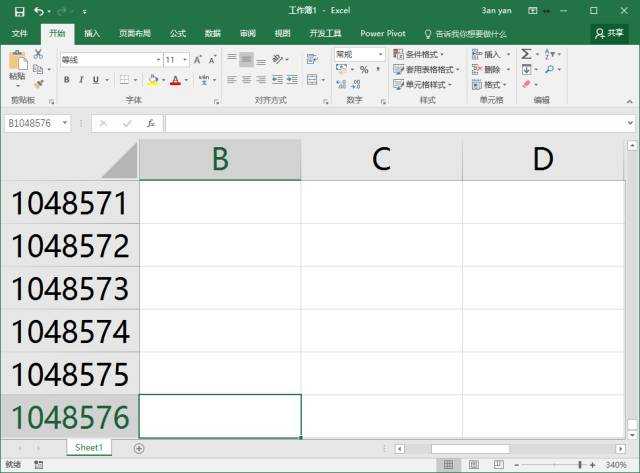
Task: Click the Fill down icon
Action: (527, 69)
